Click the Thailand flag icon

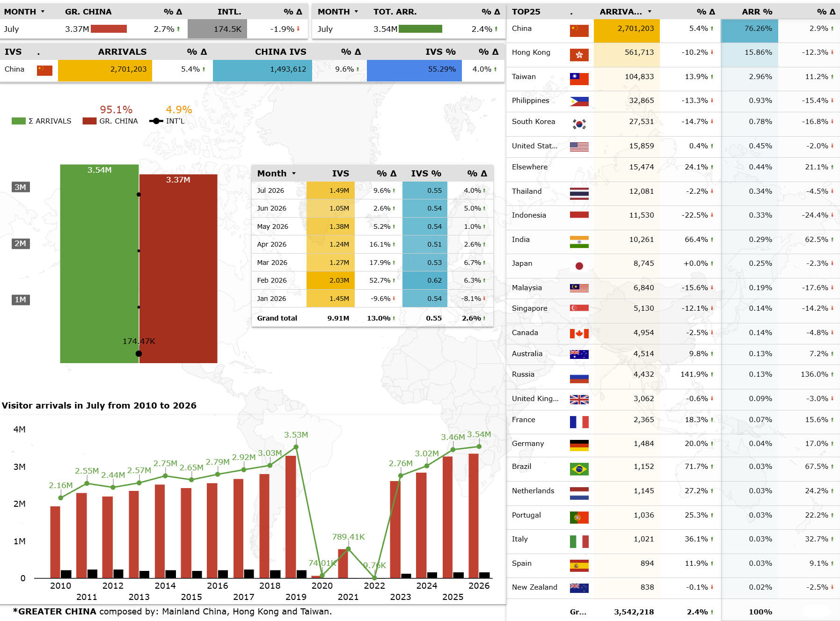tap(579, 193)
